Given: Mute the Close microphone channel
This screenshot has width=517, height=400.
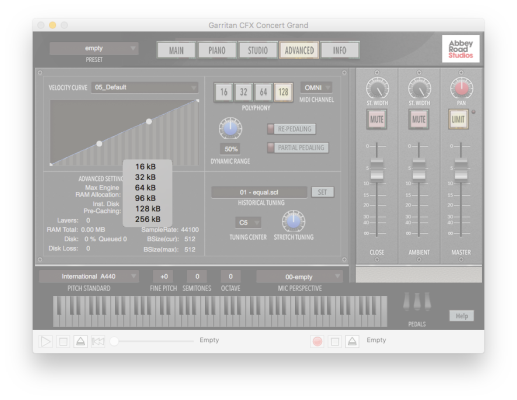Looking at the screenshot, I should coord(377,119).
